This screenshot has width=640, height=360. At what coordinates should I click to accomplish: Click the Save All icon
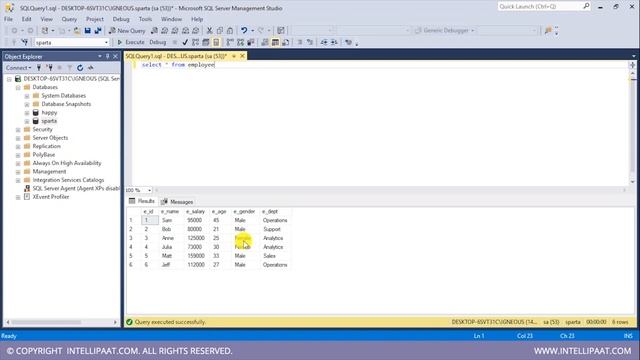point(98,31)
